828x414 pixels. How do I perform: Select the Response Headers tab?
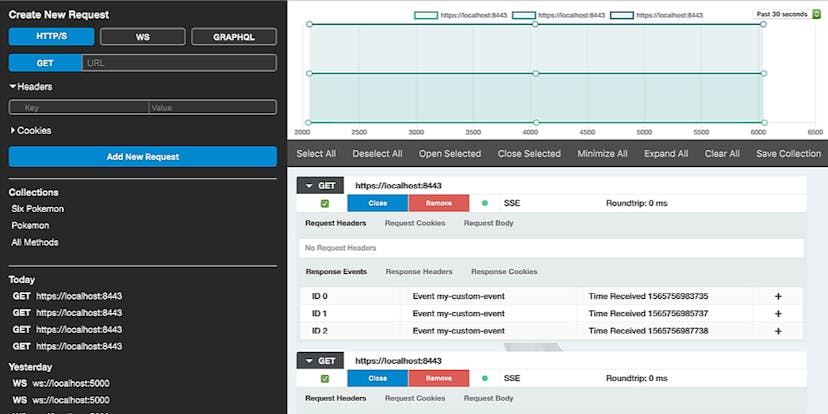[419, 271]
